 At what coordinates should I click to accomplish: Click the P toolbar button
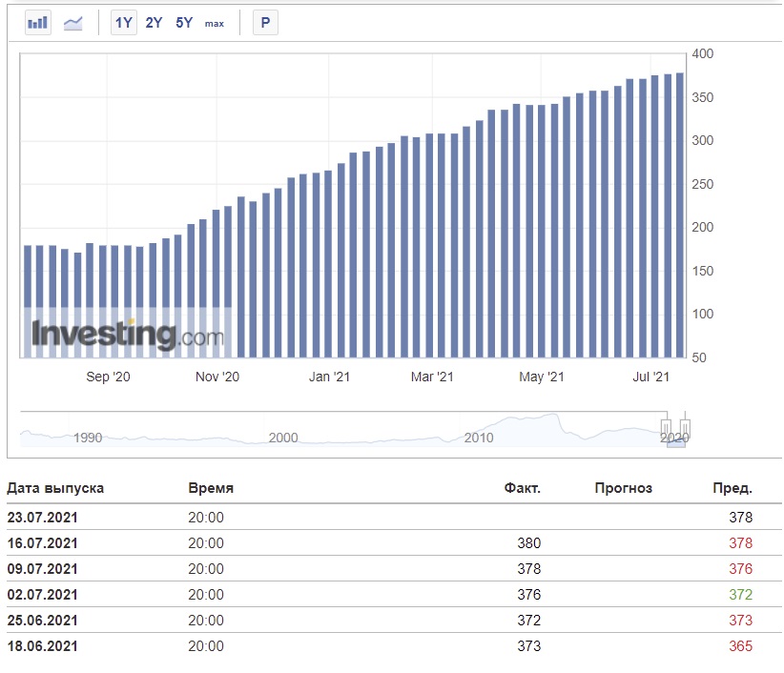265,23
